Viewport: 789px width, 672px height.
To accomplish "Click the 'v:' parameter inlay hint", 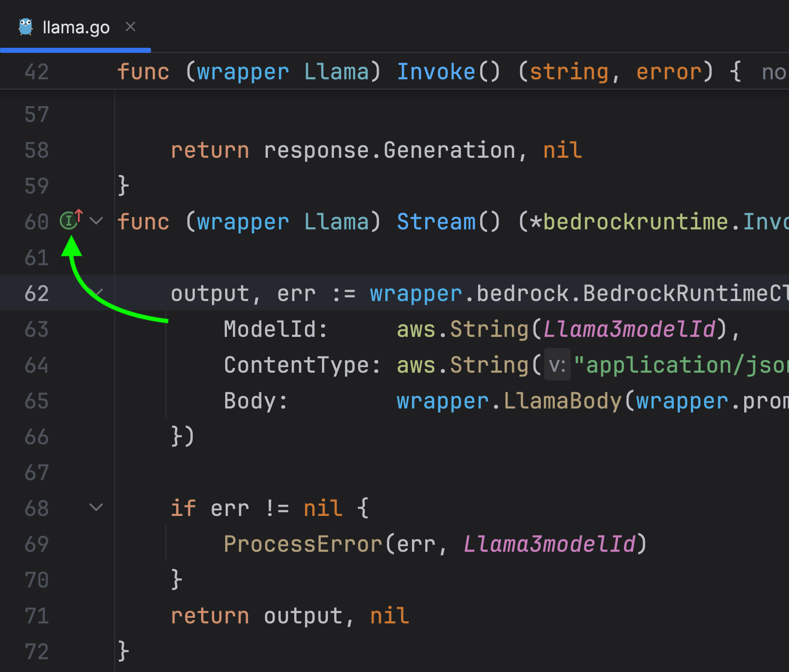I will (x=557, y=365).
